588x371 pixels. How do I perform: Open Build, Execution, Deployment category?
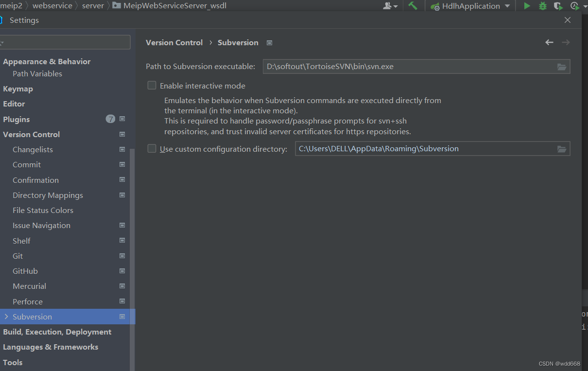point(57,332)
